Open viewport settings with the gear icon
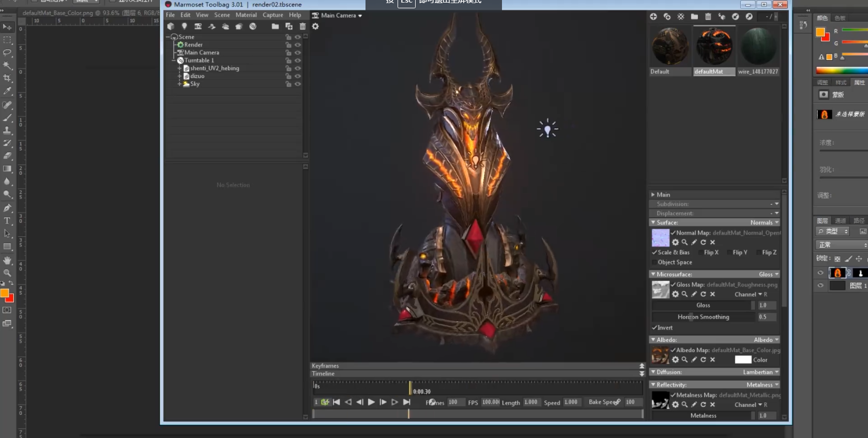868x438 pixels. coord(315,26)
